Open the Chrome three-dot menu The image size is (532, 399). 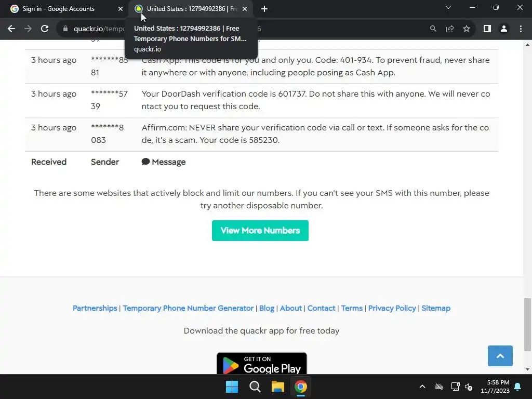[x=521, y=29]
